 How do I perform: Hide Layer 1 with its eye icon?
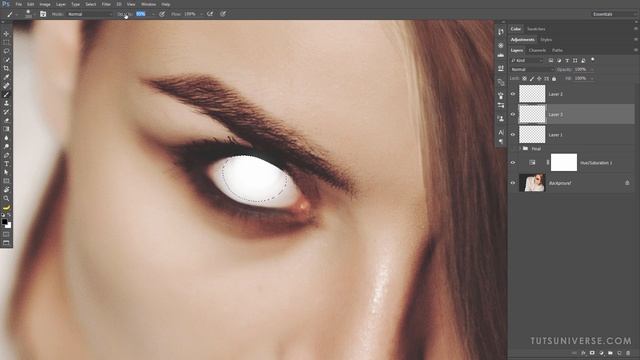pyautogui.click(x=513, y=134)
